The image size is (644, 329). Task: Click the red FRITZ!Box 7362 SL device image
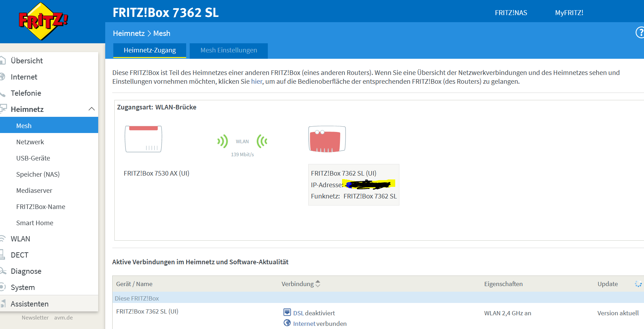coord(327,139)
